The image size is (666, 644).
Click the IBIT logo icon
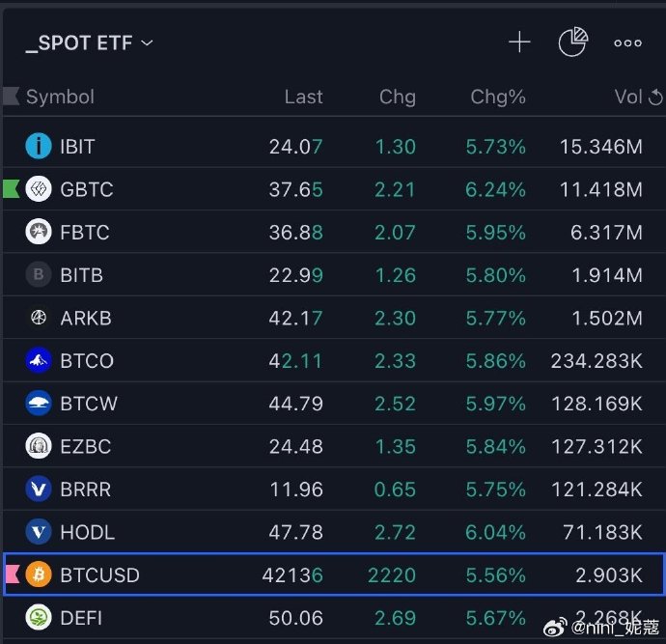click(x=39, y=146)
